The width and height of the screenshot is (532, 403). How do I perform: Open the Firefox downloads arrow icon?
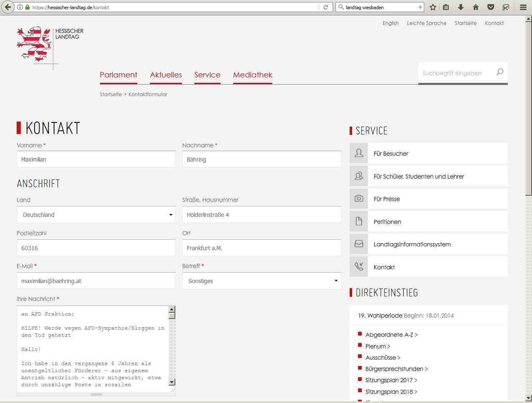[x=461, y=7]
